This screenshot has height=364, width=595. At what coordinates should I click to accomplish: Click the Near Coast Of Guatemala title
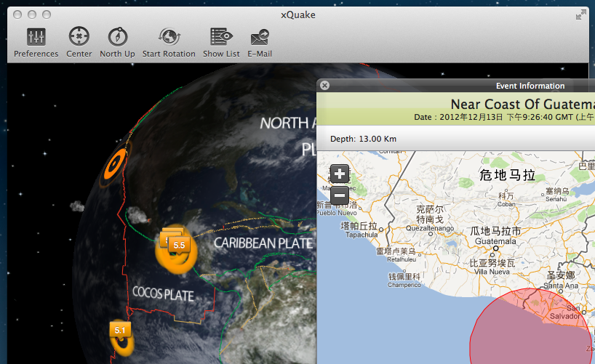(523, 104)
